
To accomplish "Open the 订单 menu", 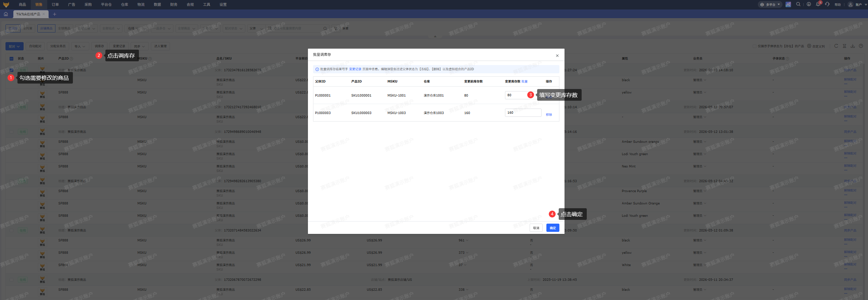I will (x=55, y=4).
